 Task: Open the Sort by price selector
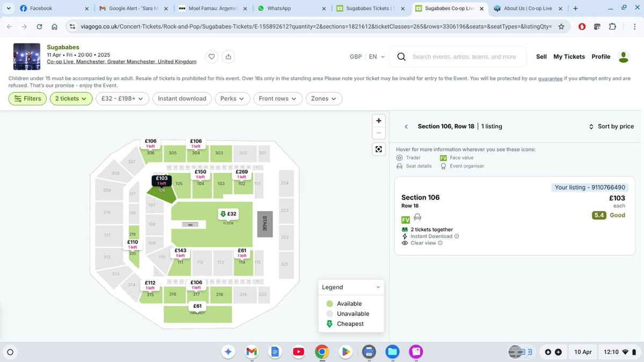611,127
